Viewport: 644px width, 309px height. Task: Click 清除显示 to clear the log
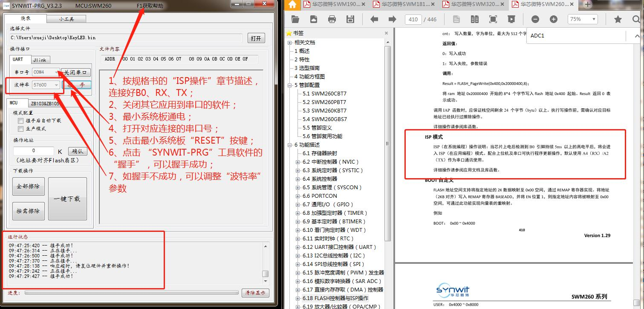pyautogui.click(x=256, y=293)
